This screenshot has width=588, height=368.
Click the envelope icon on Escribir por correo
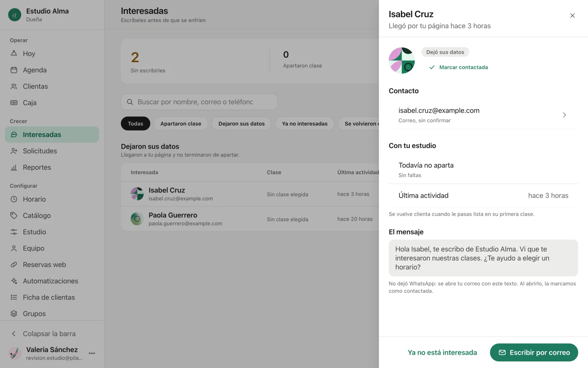[502, 353]
